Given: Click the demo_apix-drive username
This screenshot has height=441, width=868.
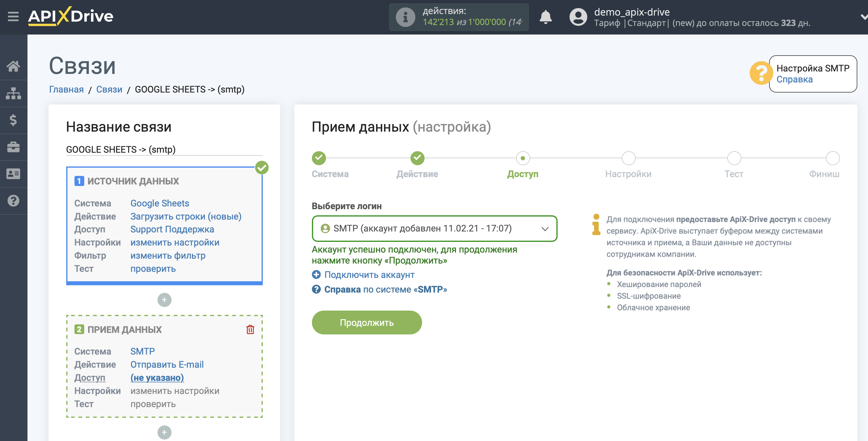Looking at the screenshot, I should [632, 12].
